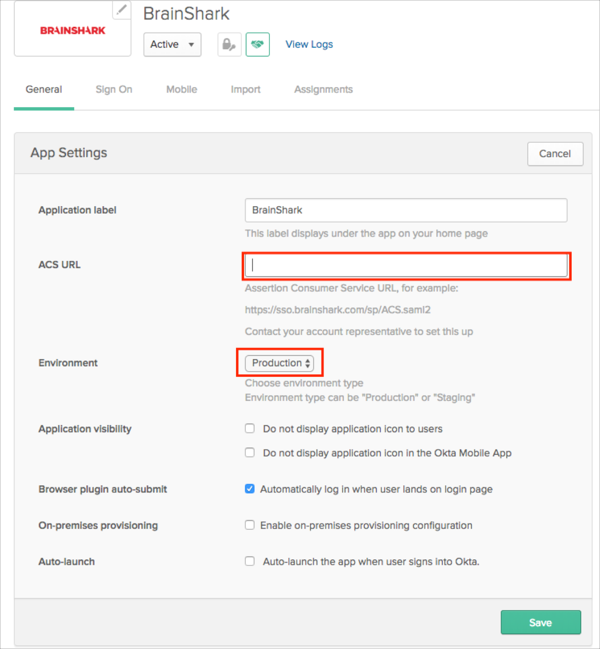The height and width of the screenshot is (649, 600).
Task: Click the BrainShark logo thumbnail
Action: coord(71,30)
